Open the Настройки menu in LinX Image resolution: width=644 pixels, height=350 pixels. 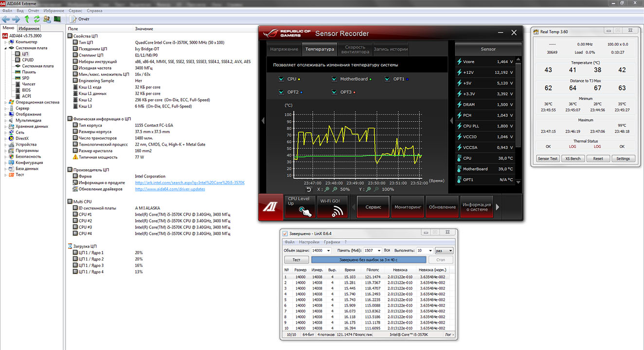(309, 242)
